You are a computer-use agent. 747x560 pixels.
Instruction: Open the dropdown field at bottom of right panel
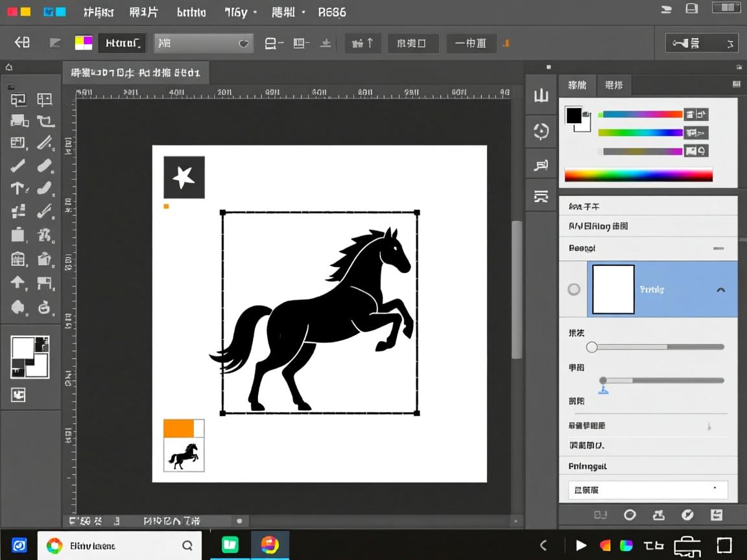point(648,490)
